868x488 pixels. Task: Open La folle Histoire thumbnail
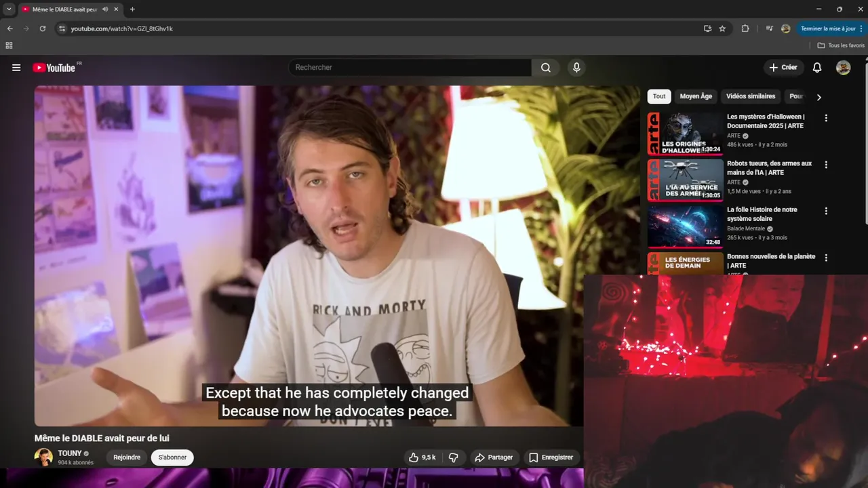pos(686,226)
